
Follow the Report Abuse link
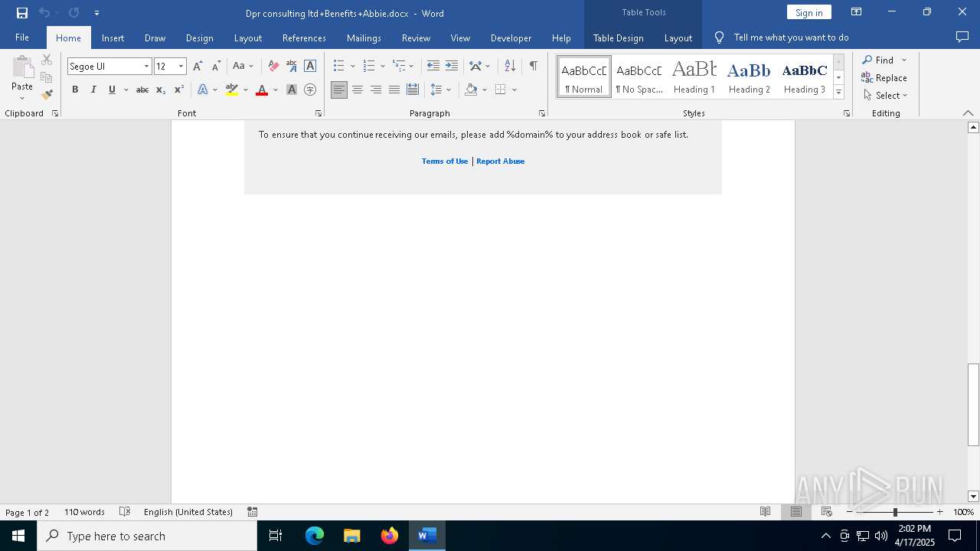[501, 161]
